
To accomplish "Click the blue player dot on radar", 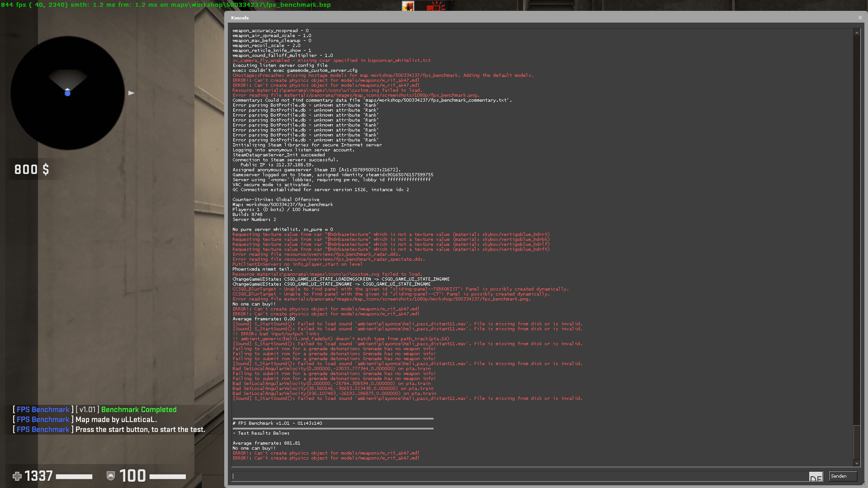I will [x=67, y=93].
